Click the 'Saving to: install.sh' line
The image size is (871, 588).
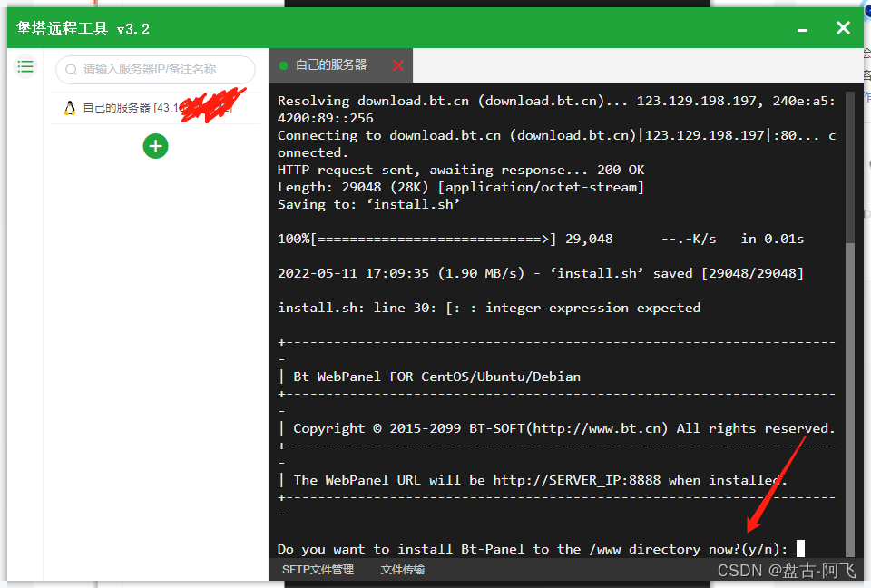pyautogui.click(x=369, y=204)
